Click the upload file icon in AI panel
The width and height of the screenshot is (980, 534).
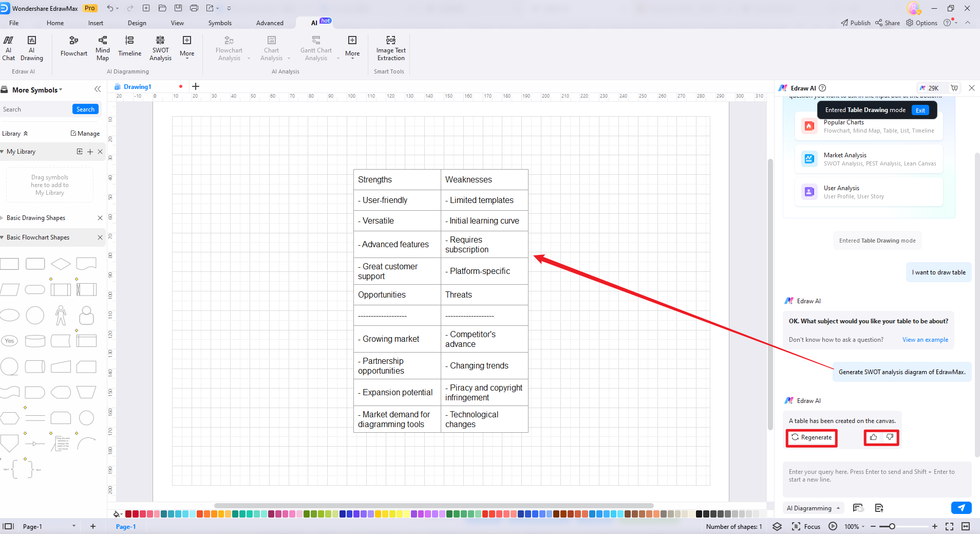tap(879, 508)
